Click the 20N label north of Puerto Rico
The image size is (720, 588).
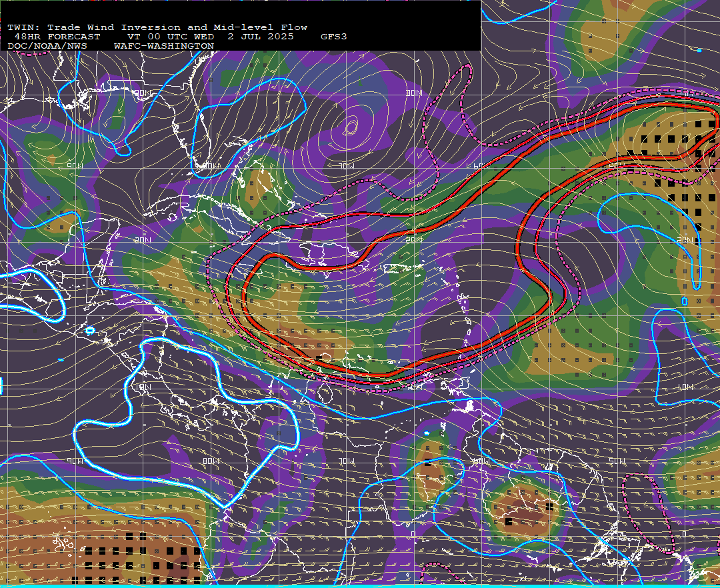414,240
